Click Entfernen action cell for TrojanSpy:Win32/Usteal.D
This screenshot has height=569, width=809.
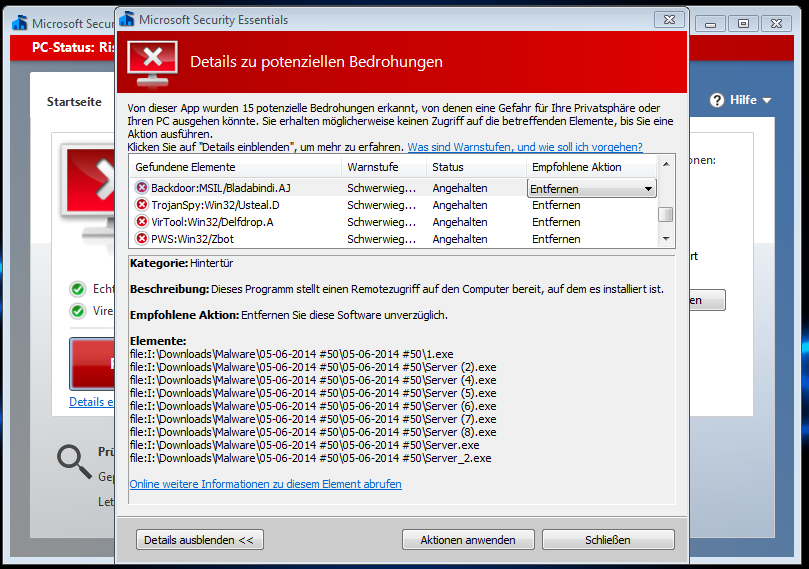[x=556, y=205]
